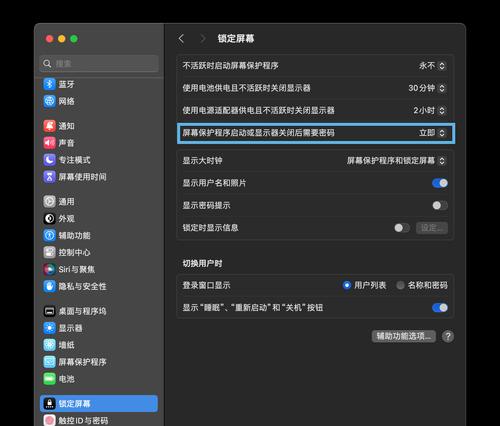Click the Displays sun icon

(x=49, y=328)
